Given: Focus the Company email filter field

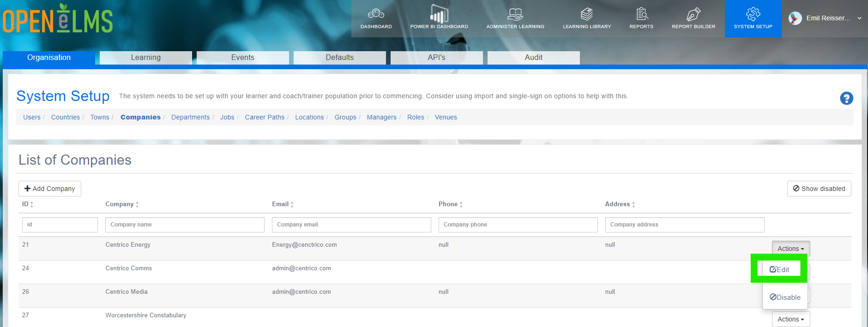Looking at the screenshot, I should [351, 225].
